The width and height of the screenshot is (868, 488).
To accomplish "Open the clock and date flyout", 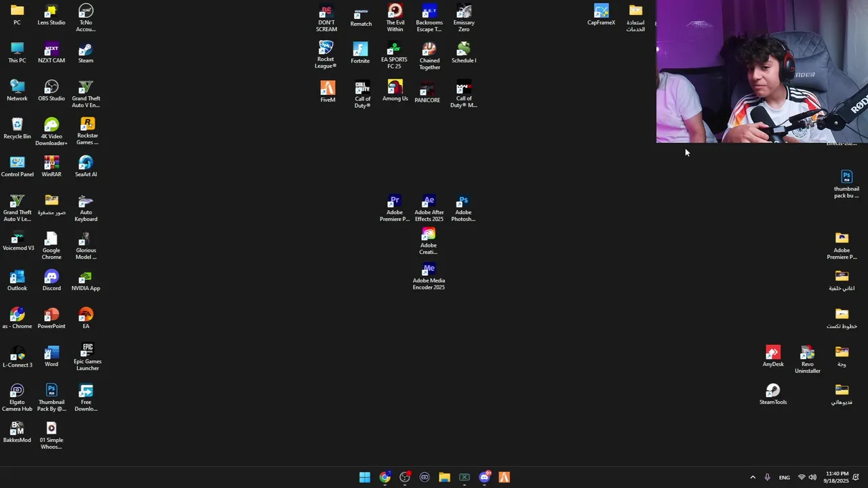I will pos(835,477).
